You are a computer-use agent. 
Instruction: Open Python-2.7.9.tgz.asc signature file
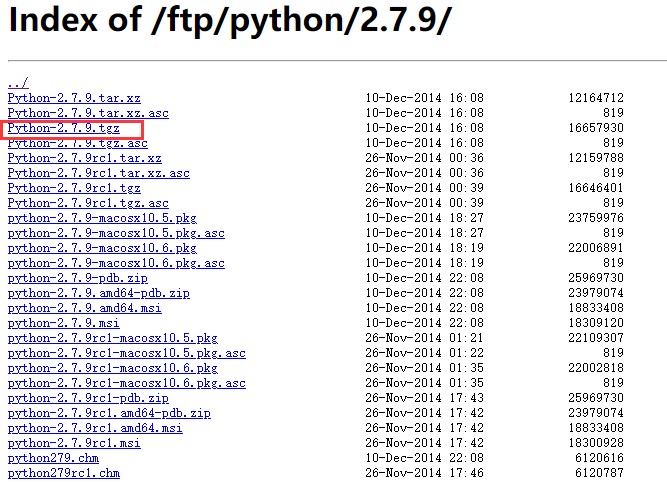pyautogui.click(x=77, y=143)
